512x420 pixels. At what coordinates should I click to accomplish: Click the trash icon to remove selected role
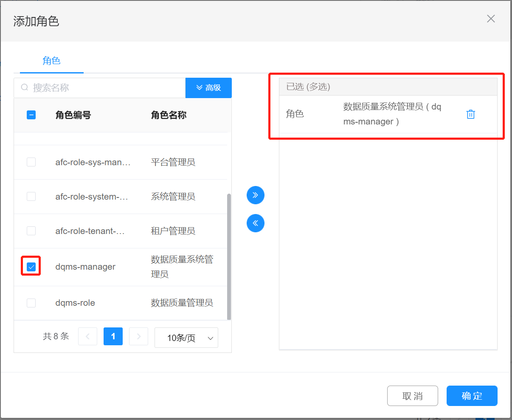pyautogui.click(x=470, y=114)
